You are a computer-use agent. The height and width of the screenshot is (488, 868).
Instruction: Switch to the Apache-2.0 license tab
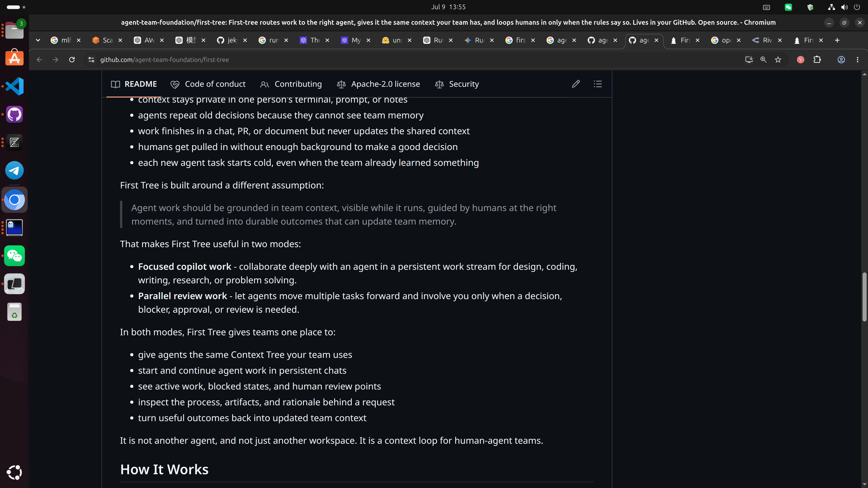378,84
